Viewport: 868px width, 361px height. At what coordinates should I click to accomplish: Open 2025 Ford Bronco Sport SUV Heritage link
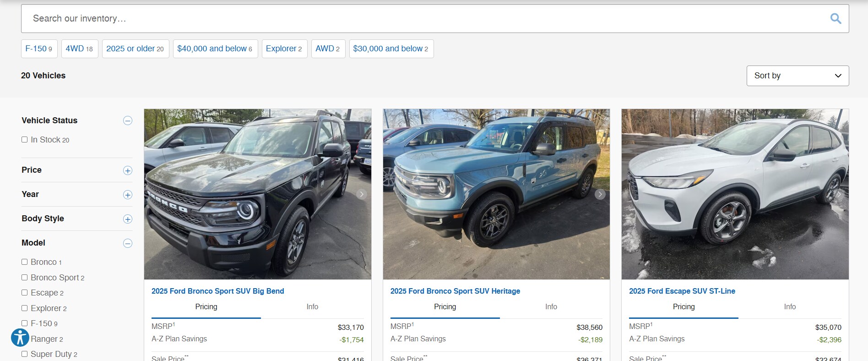pyautogui.click(x=455, y=291)
